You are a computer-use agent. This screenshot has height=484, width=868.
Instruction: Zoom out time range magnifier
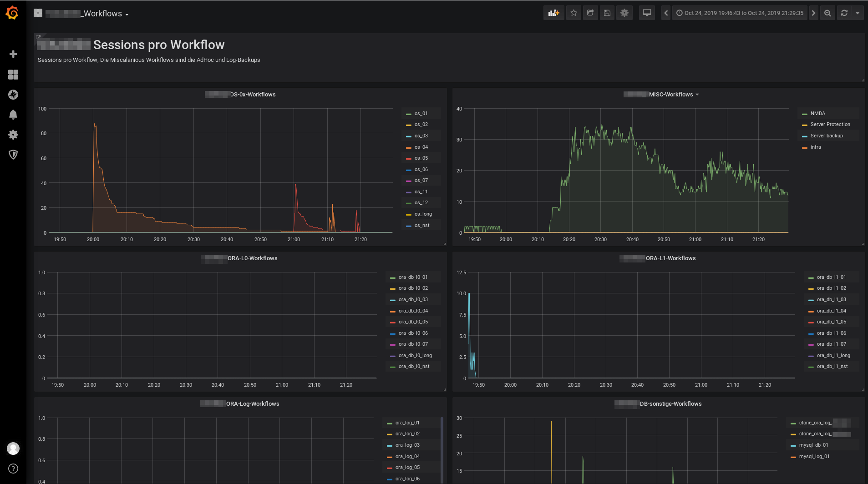click(827, 13)
